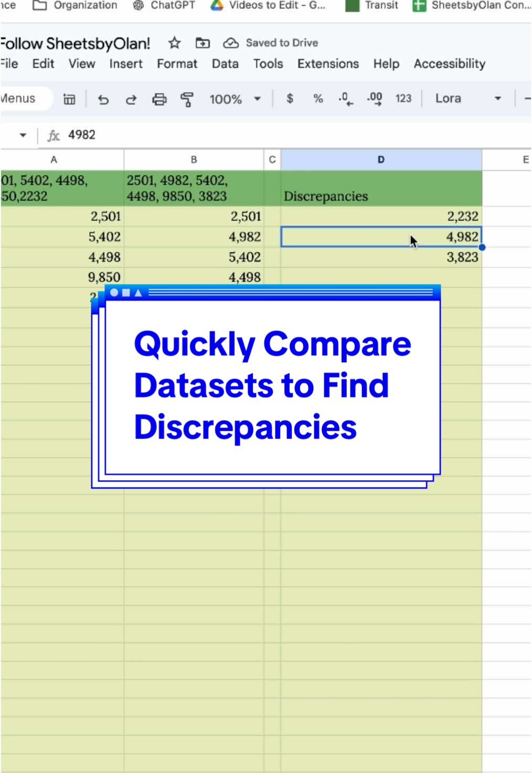
Task: Open the name box dropdown
Action: (x=23, y=134)
